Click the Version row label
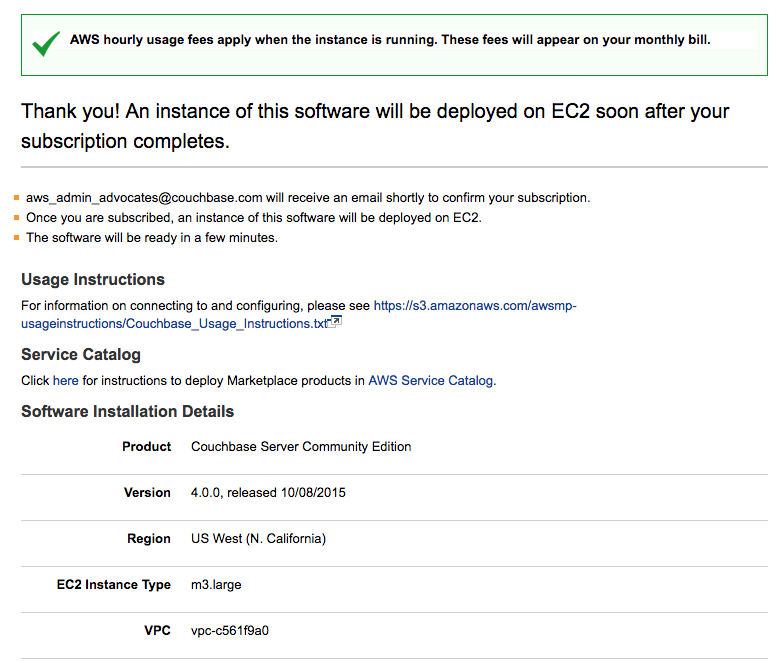 [147, 493]
